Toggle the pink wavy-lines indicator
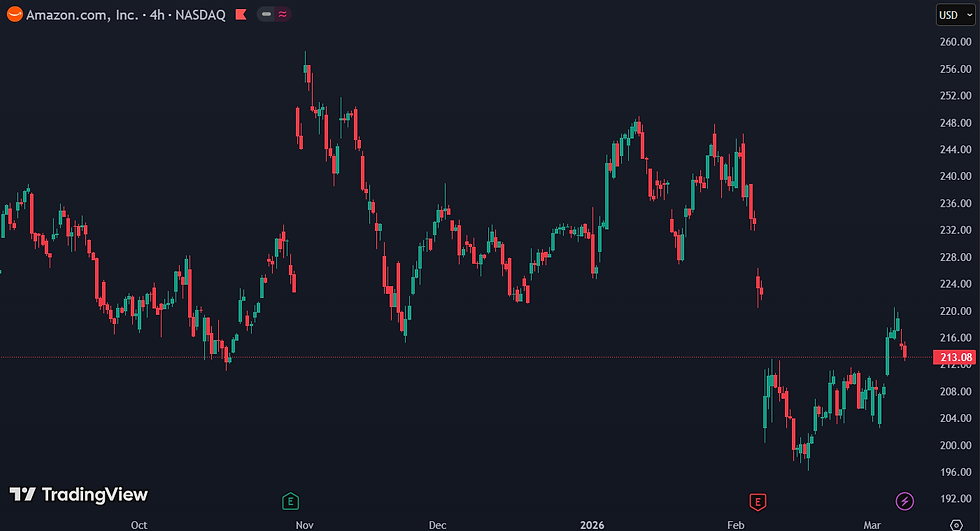 pyautogui.click(x=282, y=14)
